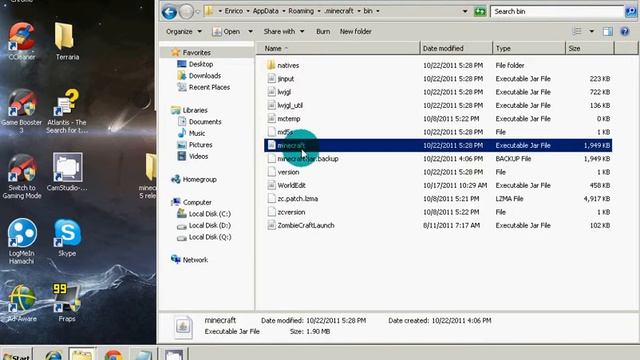The width and height of the screenshot is (640, 360).
Task: Expand the address bar history dropdown
Action: click(x=465, y=11)
